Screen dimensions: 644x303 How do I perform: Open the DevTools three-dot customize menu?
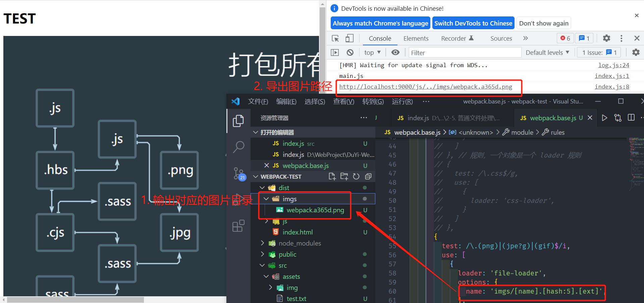pyautogui.click(x=621, y=38)
